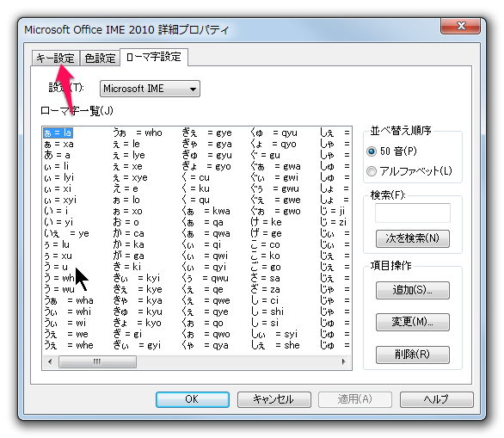Select the 'ぎぇ = gye' entry
The width and height of the screenshot is (504, 438).
[206, 133]
